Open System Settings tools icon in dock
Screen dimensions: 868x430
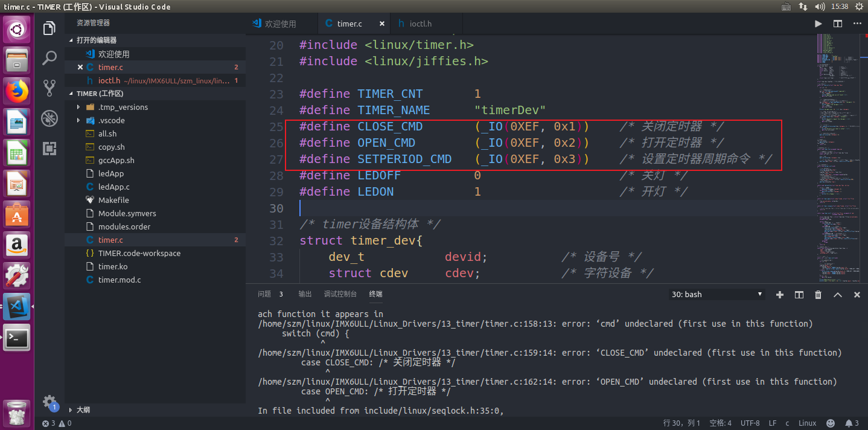click(x=17, y=276)
